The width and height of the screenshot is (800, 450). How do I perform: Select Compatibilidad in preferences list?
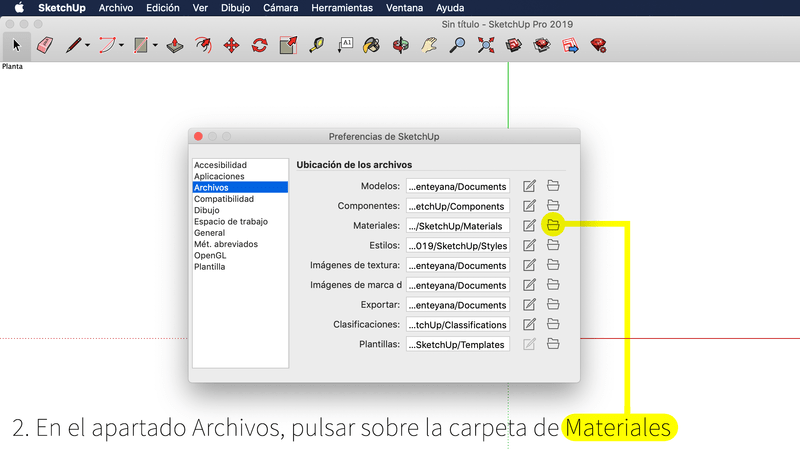[240, 199]
